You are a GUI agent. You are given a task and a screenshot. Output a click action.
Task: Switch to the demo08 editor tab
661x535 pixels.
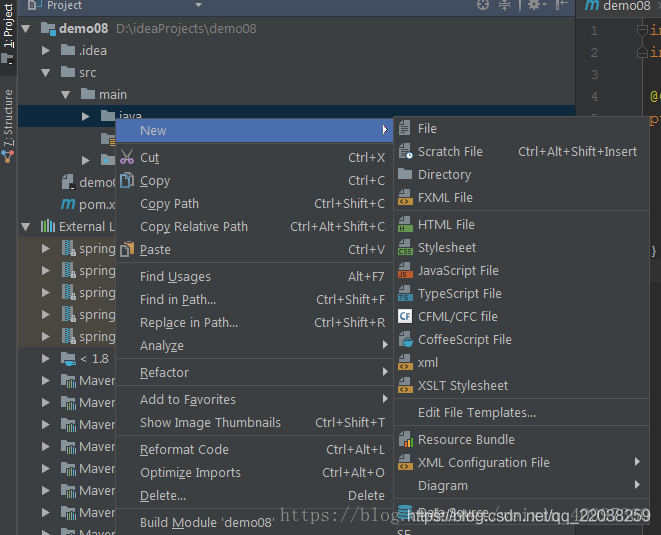point(618,6)
